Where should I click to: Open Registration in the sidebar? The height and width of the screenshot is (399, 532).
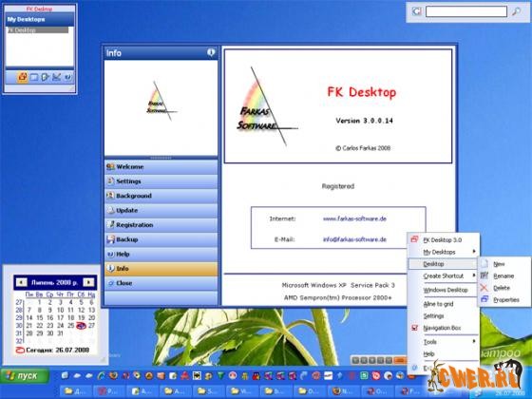coord(161,225)
